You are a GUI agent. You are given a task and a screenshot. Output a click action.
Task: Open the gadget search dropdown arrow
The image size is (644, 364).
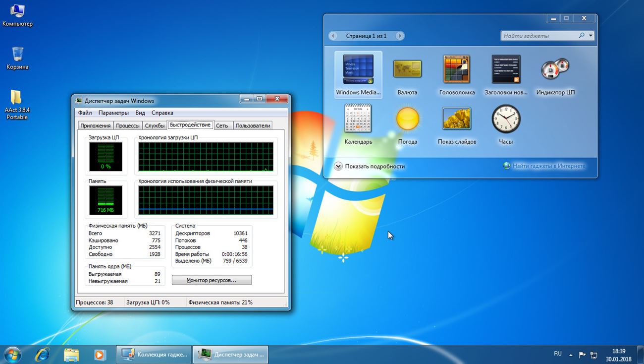590,36
